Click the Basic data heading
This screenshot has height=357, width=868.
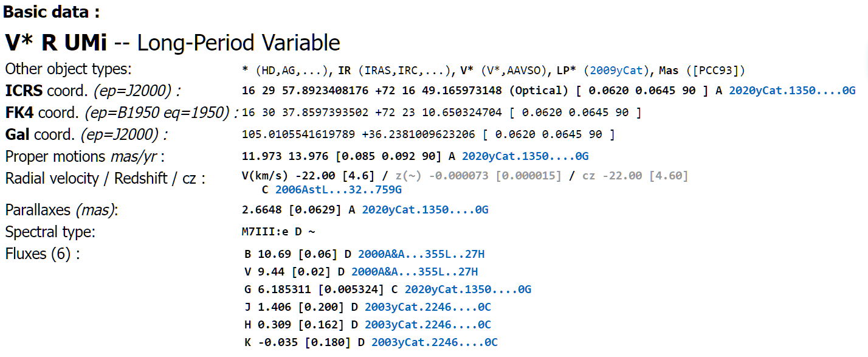click(x=52, y=12)
